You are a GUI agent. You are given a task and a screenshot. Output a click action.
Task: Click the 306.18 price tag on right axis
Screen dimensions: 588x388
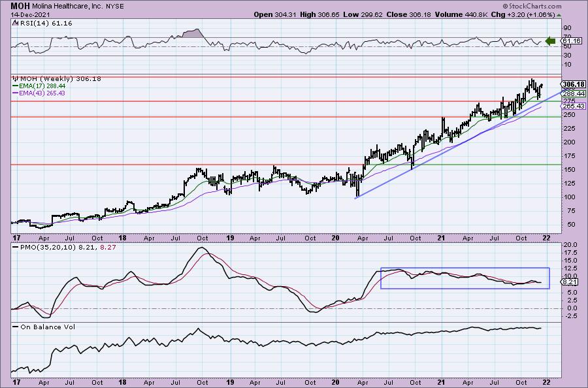tap(574, 84)
